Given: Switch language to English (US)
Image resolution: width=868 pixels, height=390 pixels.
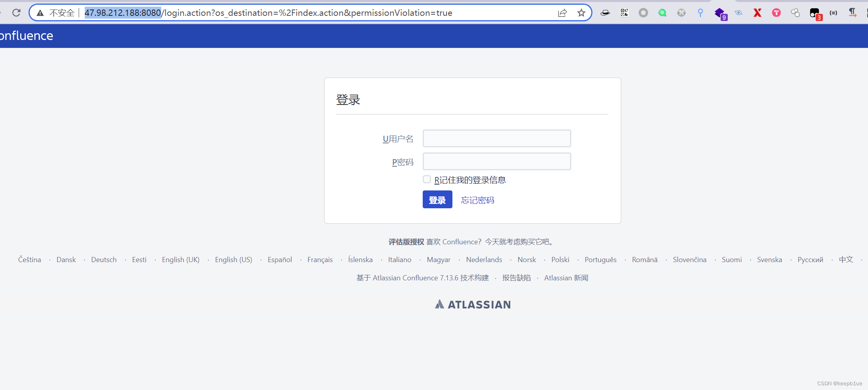Looking at the screenshot, I should point(233,259).
